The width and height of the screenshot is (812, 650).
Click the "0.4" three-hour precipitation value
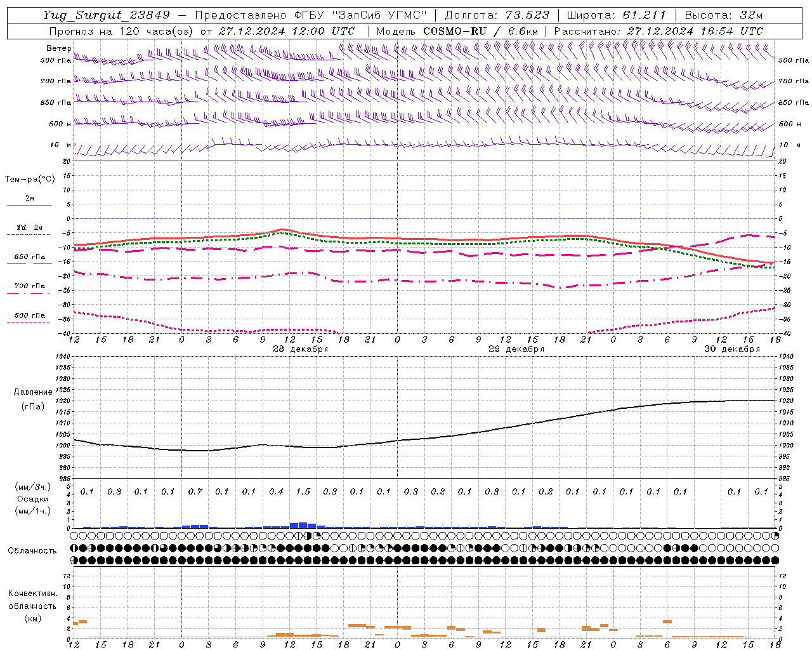point(276,492)
